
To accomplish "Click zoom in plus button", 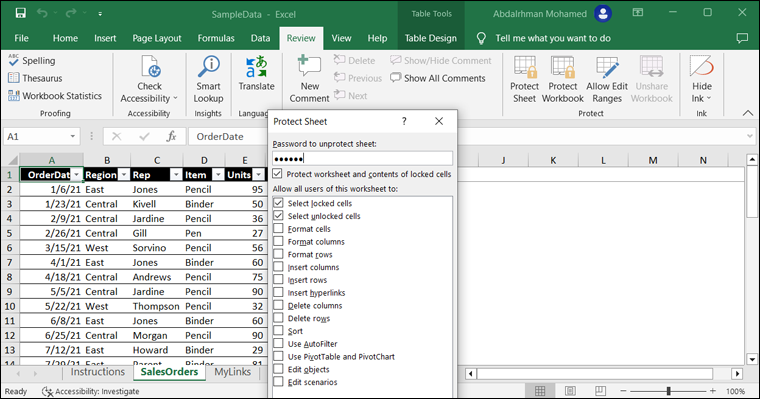I will [712, 391].
